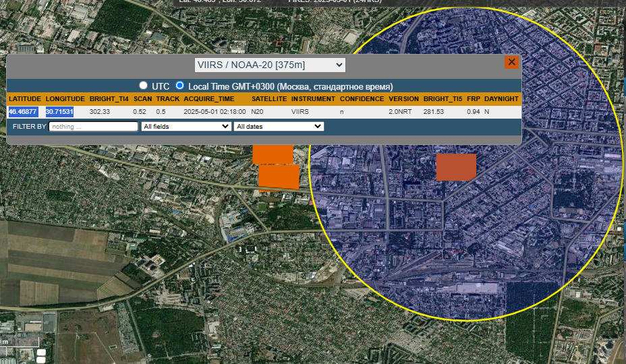Open the All dates filter dropdown
Image resolution: width=626 pixels, height=364 pixels.
[x=279, y=127]
